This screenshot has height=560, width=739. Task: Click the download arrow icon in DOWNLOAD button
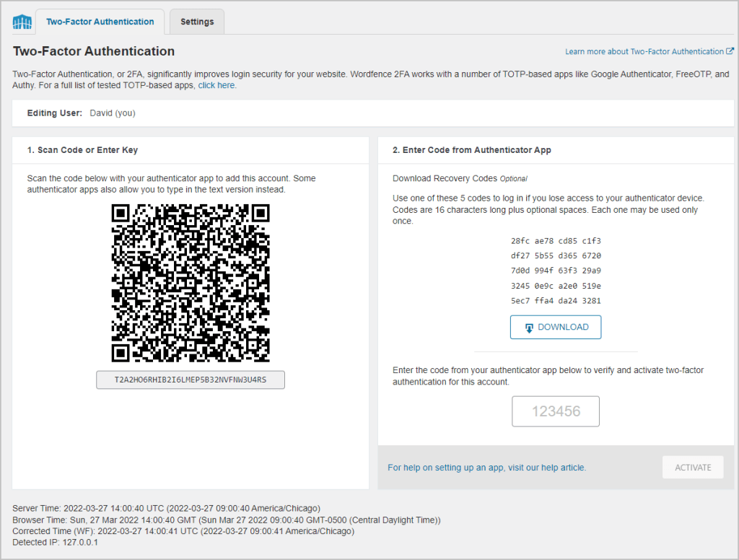(529, 328)
